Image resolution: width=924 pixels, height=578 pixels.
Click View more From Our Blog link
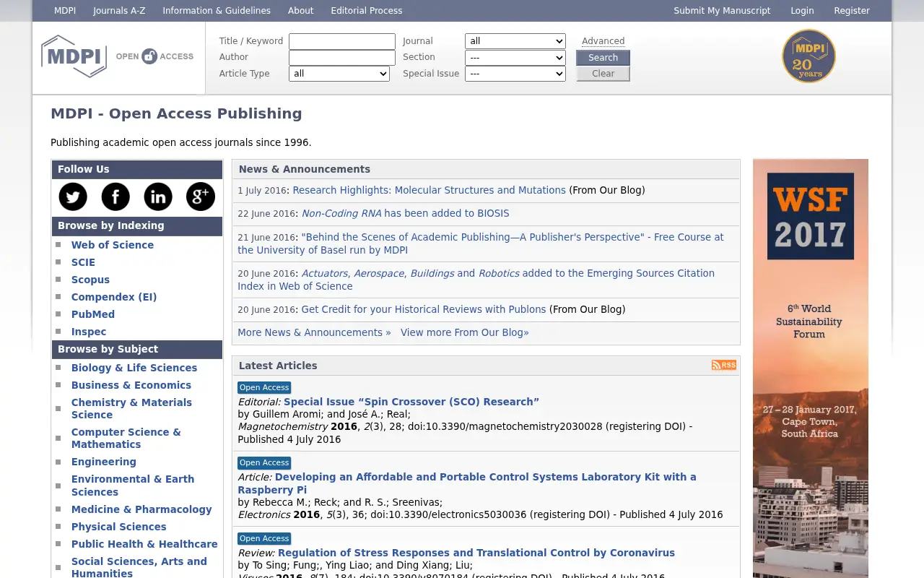[x=465, y=332]
